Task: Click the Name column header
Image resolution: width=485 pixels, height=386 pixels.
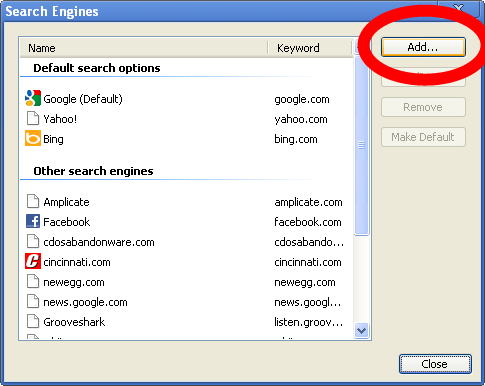Action: coord(144,48)
